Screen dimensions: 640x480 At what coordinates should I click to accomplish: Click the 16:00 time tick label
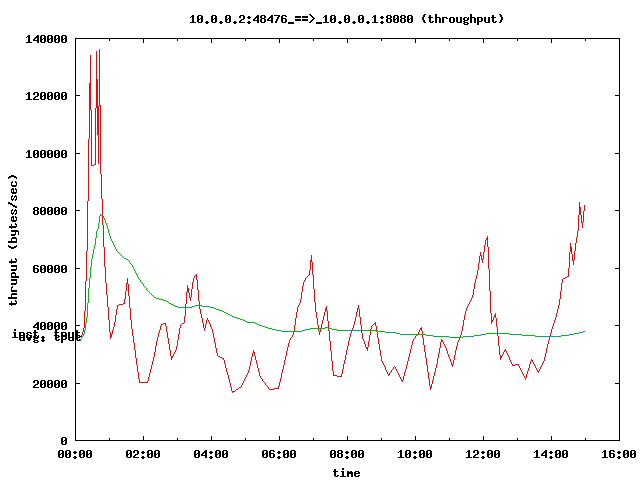click(x=618, y=455)
